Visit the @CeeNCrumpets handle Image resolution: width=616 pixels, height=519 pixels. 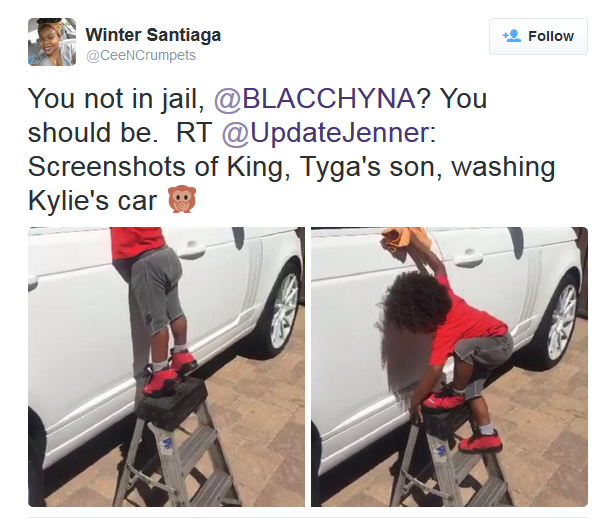click(x=141, y=55)
